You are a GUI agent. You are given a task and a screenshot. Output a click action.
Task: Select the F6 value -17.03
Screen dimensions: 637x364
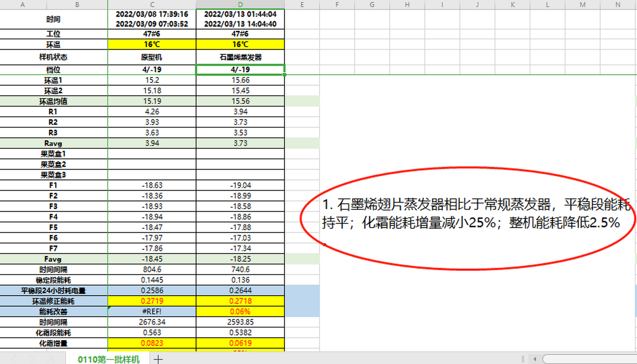tap(240, 238)
